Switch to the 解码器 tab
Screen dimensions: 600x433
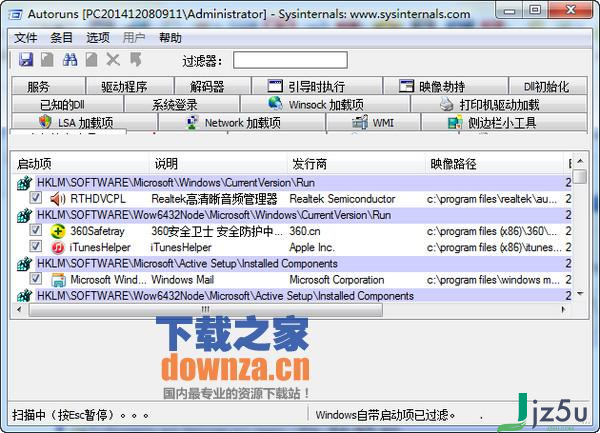(x=213, y=86)
